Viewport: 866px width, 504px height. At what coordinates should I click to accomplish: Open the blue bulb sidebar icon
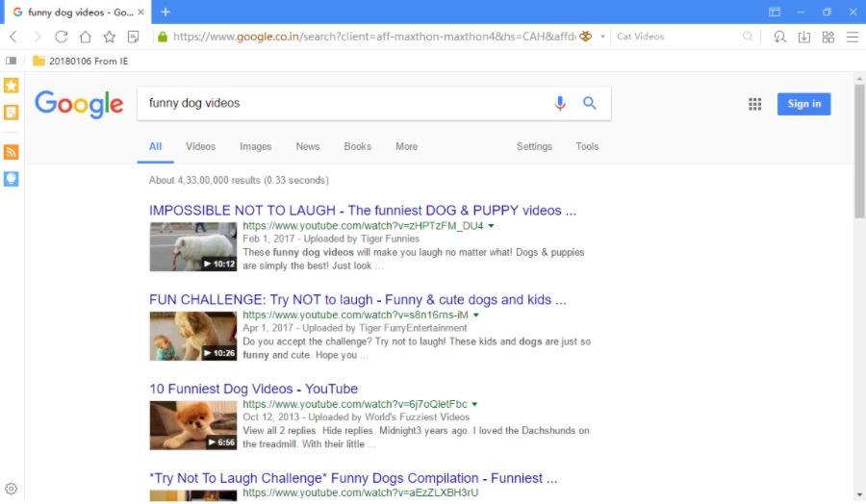(x=11, y=179)
